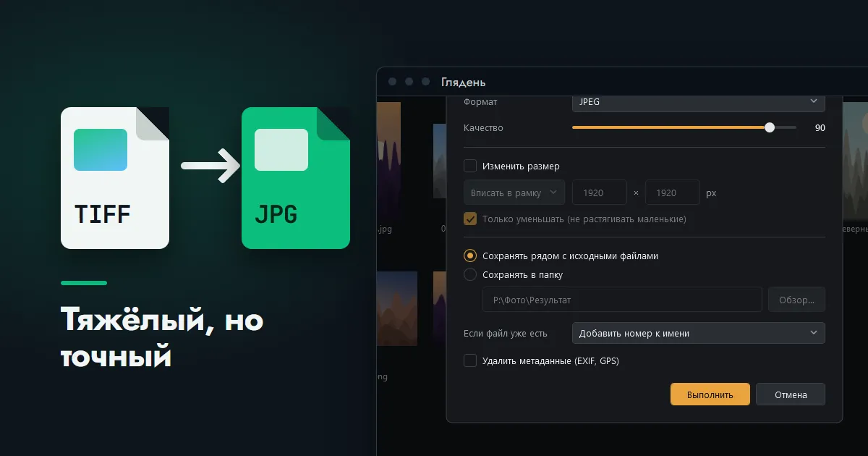Click the Выполнить button
The image size is (868, 456).
710,394
